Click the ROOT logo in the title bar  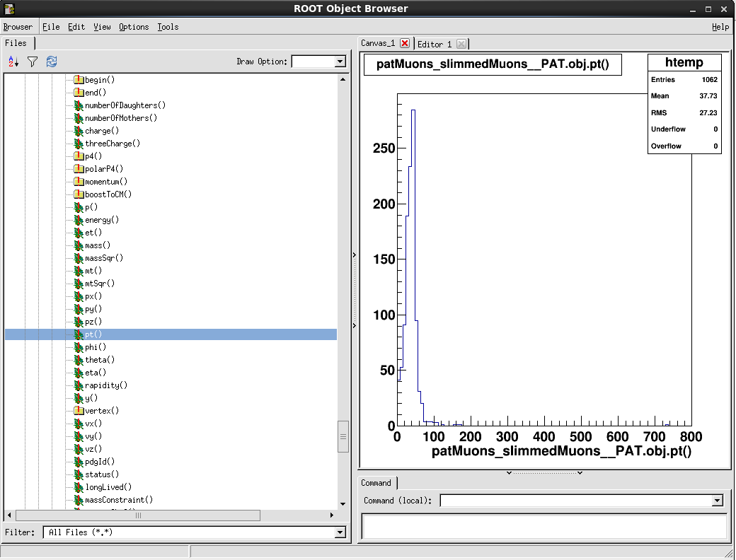point(9,9)
